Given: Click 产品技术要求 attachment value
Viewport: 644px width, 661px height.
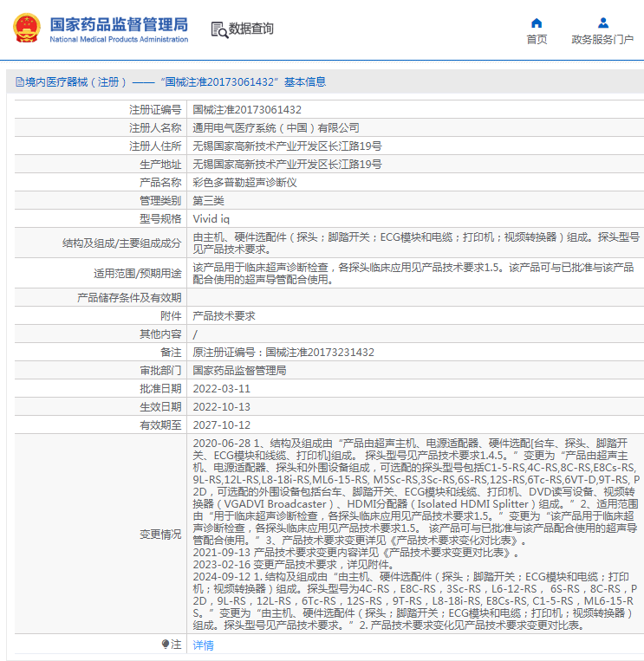Looking at the screenshot, I should tap(224, 315).
